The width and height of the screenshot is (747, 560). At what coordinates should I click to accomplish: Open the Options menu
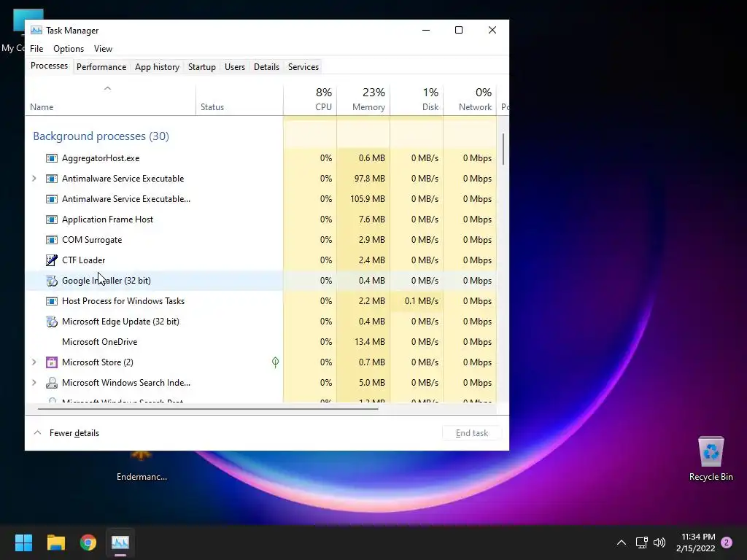point(69,49)
